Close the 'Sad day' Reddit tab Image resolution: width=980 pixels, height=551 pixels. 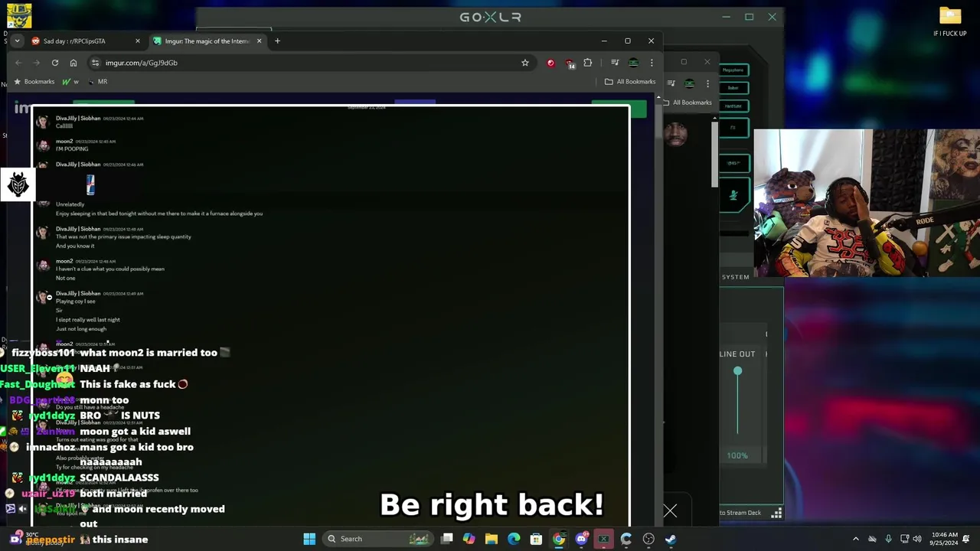coord(138,41)
